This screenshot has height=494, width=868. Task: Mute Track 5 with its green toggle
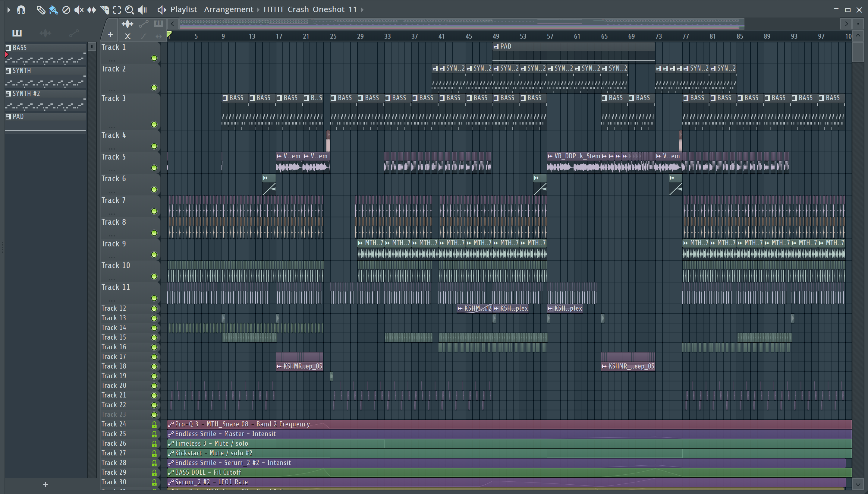(154, 168)
